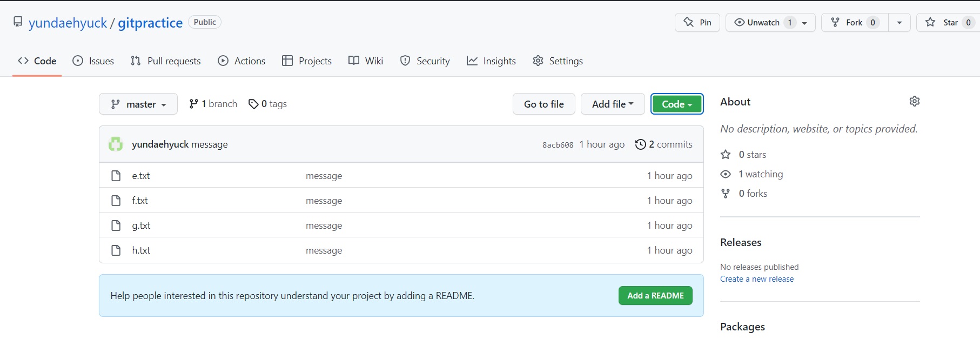Open the green Code clone dropdown
Viewport: 980px width, 345px height.
coord(677,104)
